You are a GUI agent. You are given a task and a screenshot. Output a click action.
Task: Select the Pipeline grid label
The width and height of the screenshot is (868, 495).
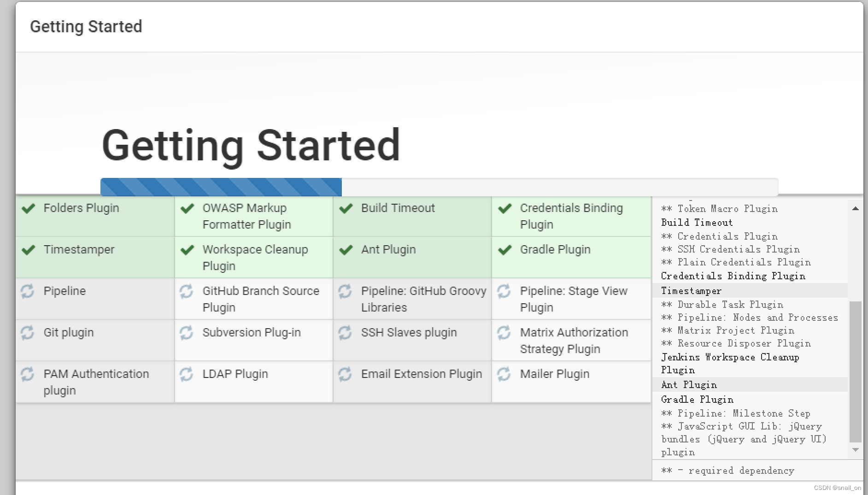click(65, 291)
